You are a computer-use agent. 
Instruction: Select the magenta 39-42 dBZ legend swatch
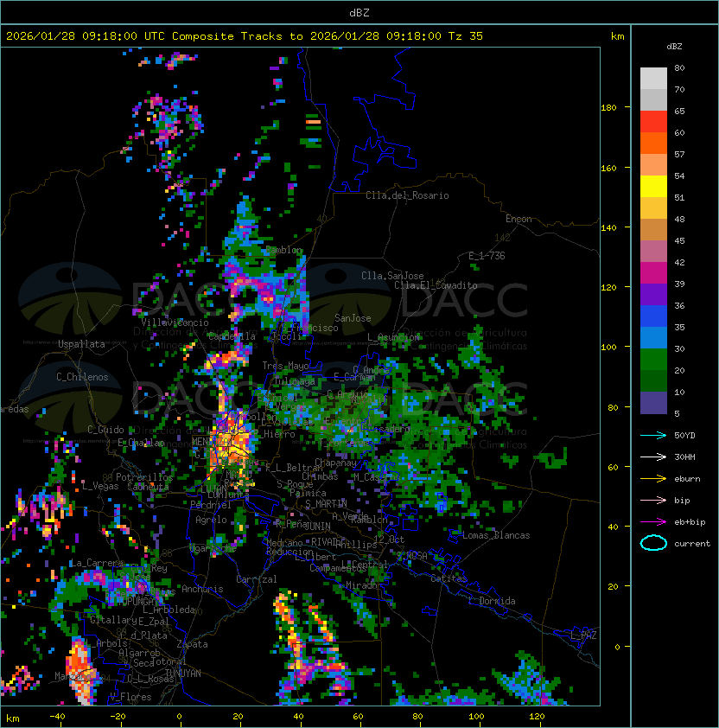[653, 273]
